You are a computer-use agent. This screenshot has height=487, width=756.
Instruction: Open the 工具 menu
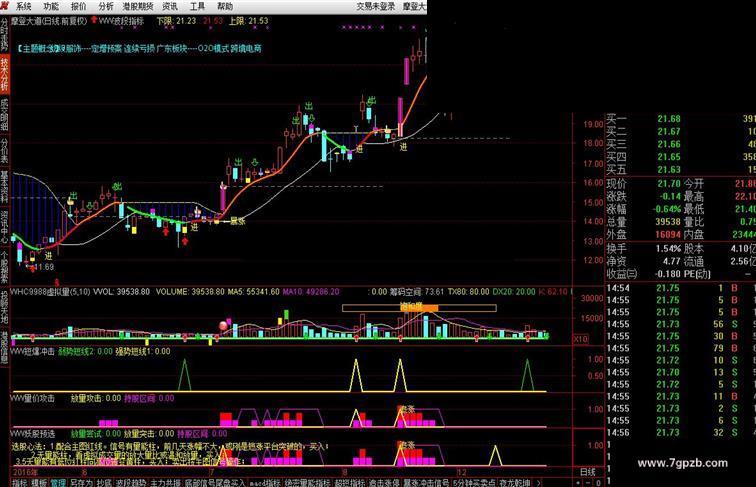[x=197, y=6]
